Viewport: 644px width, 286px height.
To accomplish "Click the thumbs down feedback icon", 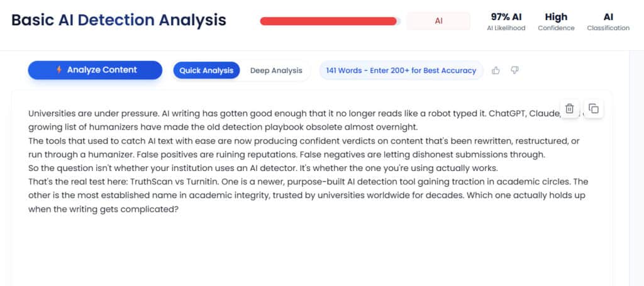I will point(514,70).
